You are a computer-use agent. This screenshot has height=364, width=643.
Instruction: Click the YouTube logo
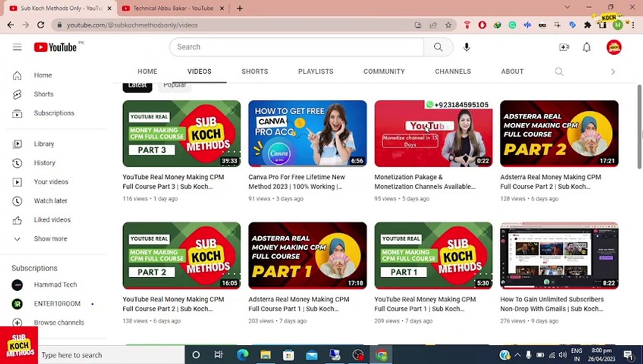pos(56,47)
